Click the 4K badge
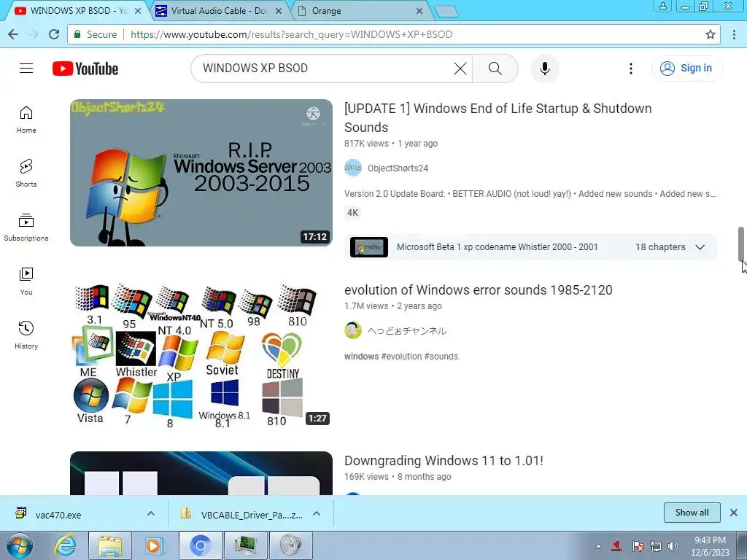Screen dimensions: 747x560 pos(352,213)
